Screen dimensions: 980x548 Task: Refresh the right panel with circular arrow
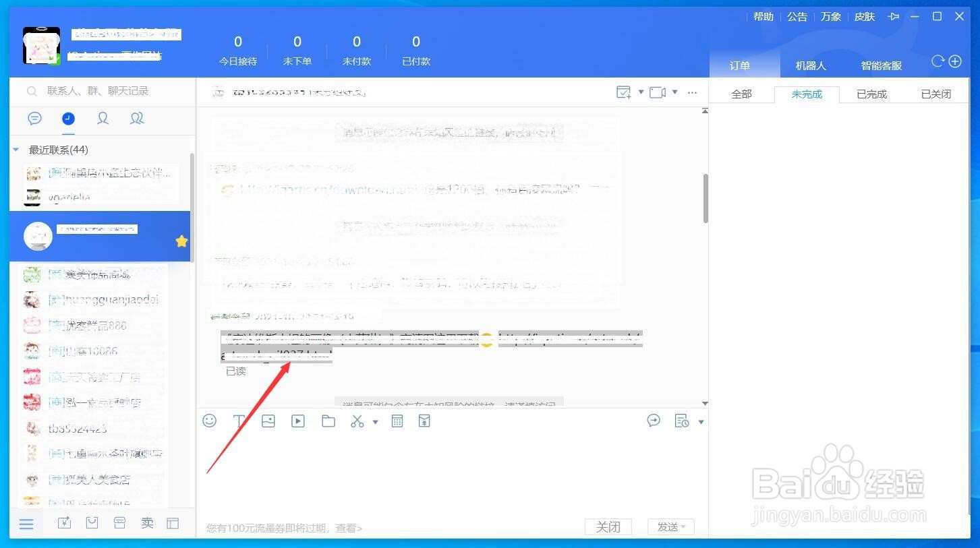tap(938, 61)
